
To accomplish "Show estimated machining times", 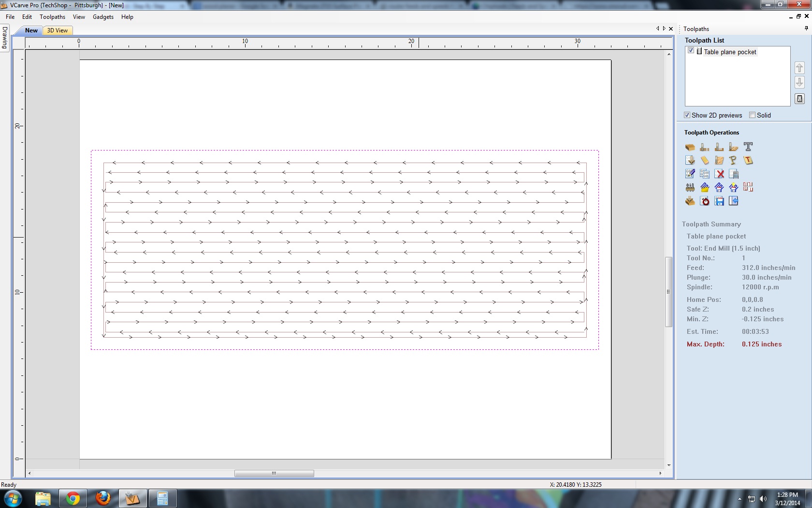I will (x=704, y=201).
